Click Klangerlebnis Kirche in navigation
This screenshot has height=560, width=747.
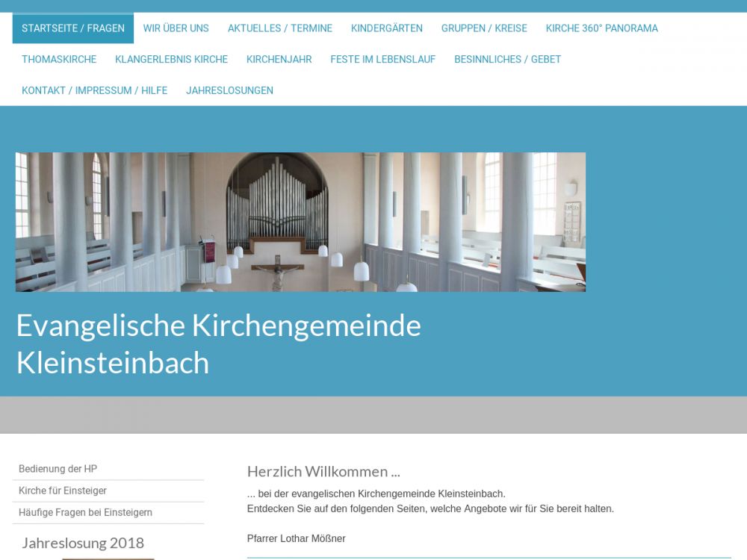click(172, 59)
